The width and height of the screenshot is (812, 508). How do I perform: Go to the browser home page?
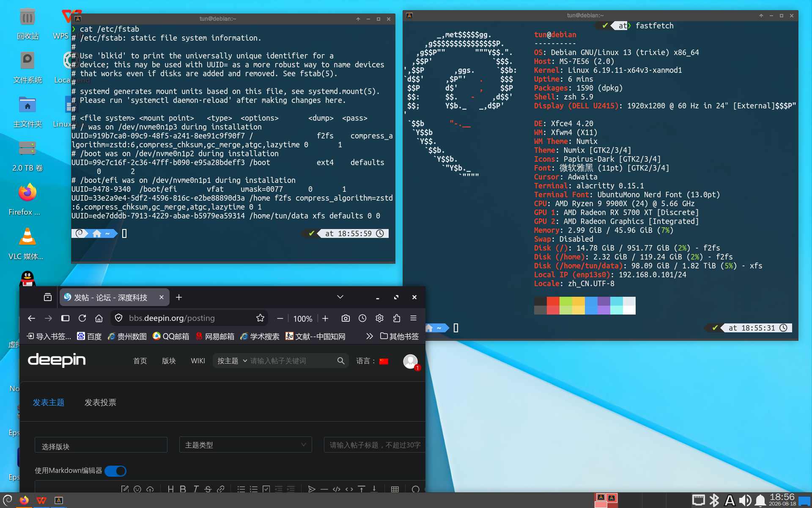point(99,318)
